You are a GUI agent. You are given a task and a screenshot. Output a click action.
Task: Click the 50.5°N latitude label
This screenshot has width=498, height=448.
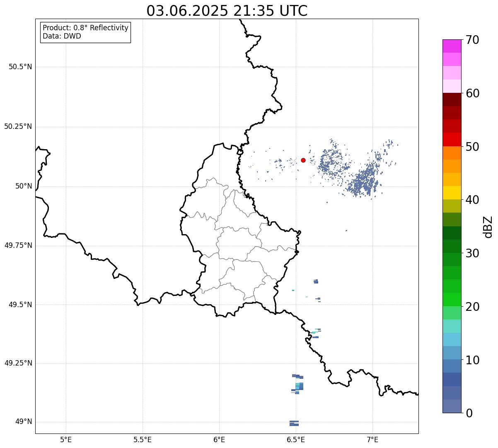20,67
